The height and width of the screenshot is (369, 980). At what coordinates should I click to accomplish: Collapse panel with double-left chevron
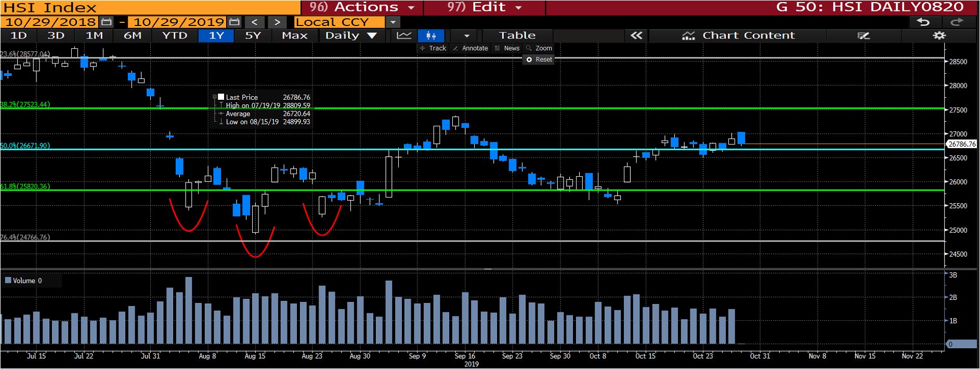[636, 36]
